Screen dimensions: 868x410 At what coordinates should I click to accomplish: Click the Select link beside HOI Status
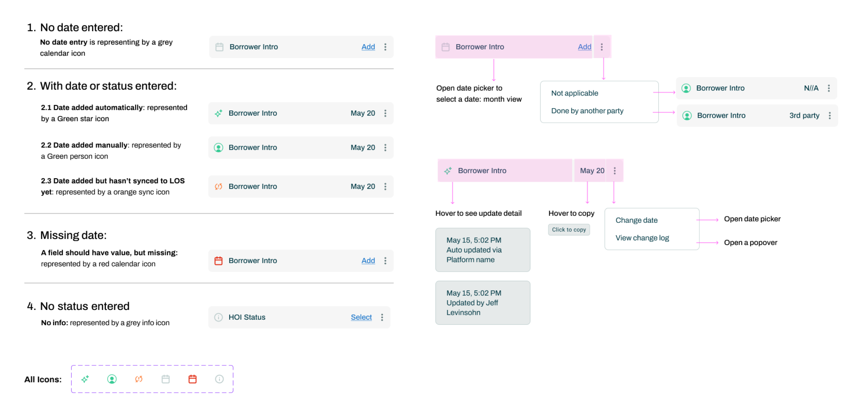[x=361, y=317]
